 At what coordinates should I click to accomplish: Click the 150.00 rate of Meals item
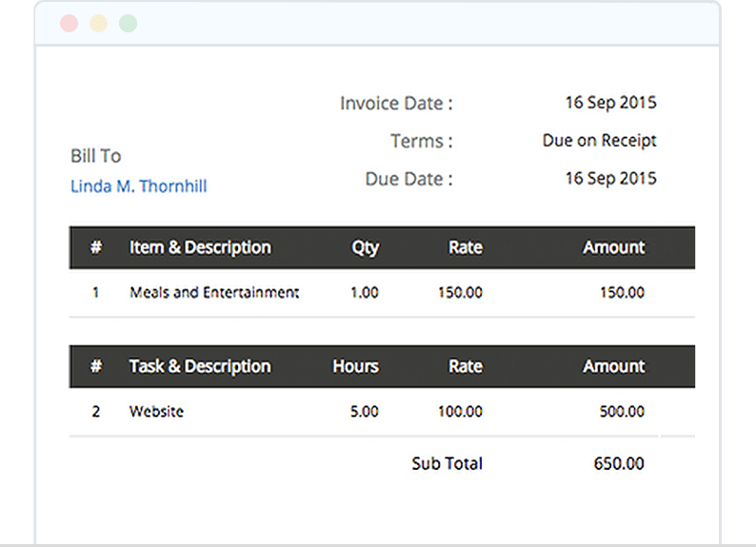pyautogui.click(x=460, y=293)
